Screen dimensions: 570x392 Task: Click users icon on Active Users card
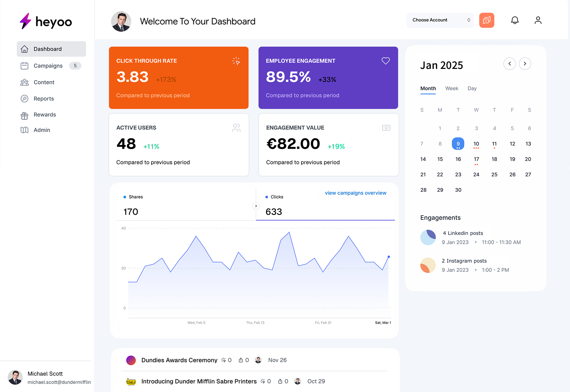(x=236, y=128)
